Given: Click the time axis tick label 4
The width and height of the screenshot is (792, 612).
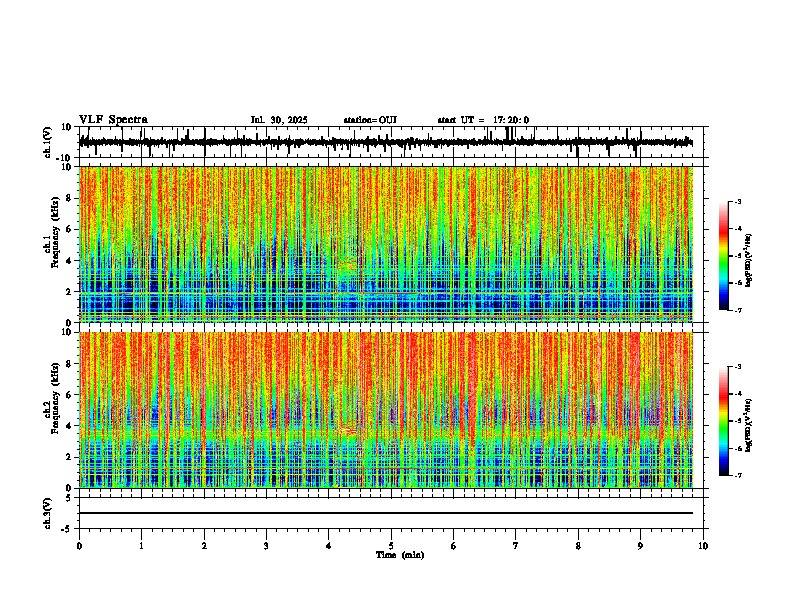Looking at the screenshot, I should (x=329, y=546).
